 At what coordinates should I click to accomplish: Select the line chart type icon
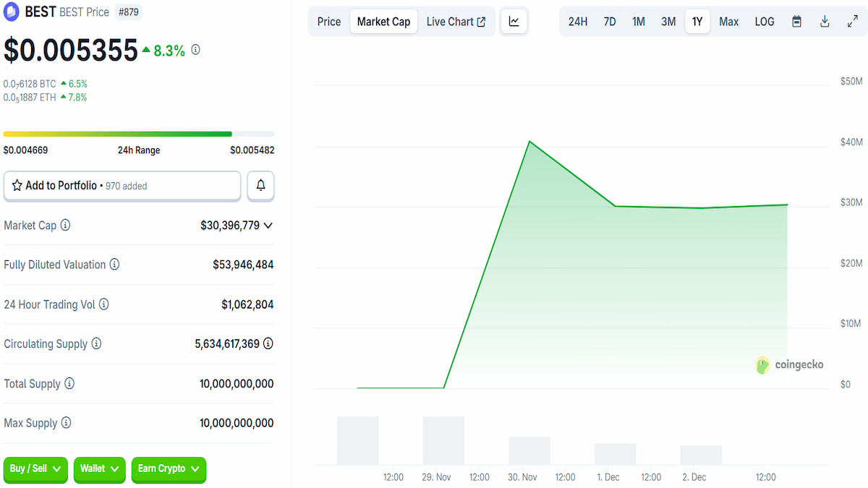coord(514,22)
